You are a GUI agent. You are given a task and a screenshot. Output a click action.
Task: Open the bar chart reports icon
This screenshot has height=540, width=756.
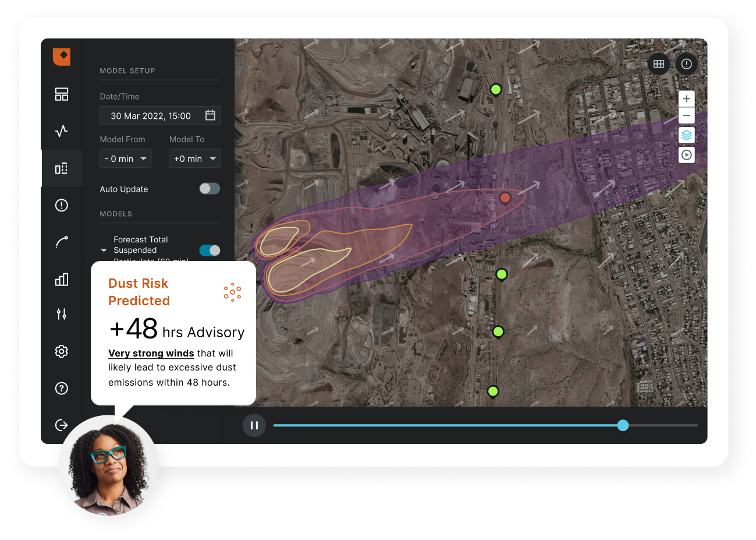coord(62,280)
